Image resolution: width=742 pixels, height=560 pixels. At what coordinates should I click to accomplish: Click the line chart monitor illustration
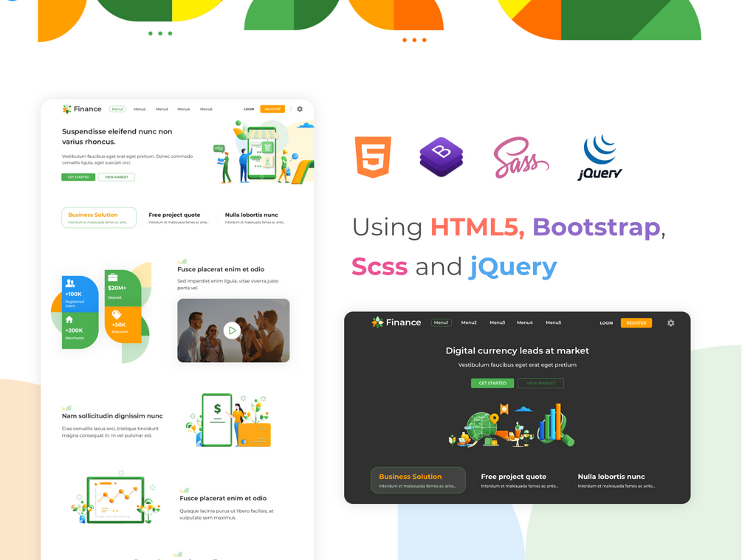click(x=116, y=498)
